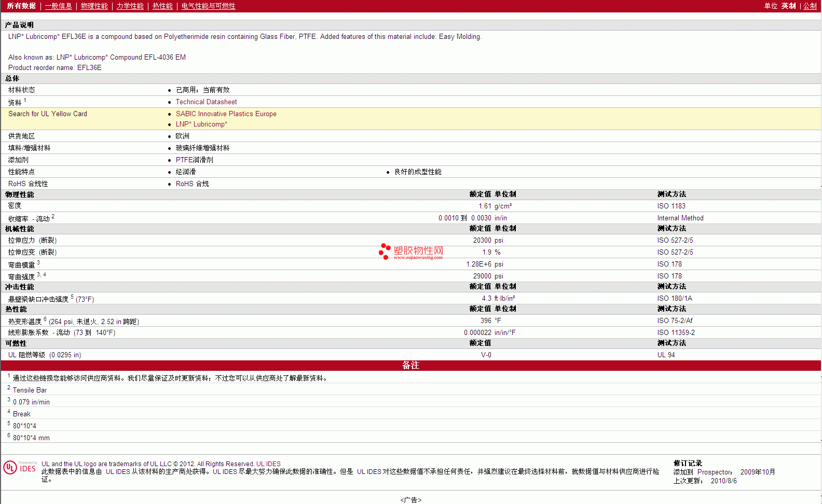The height and width of the screenshot is (504, 822).
Task: Switch to the 物理性能 tab
Action: [94, 6]
